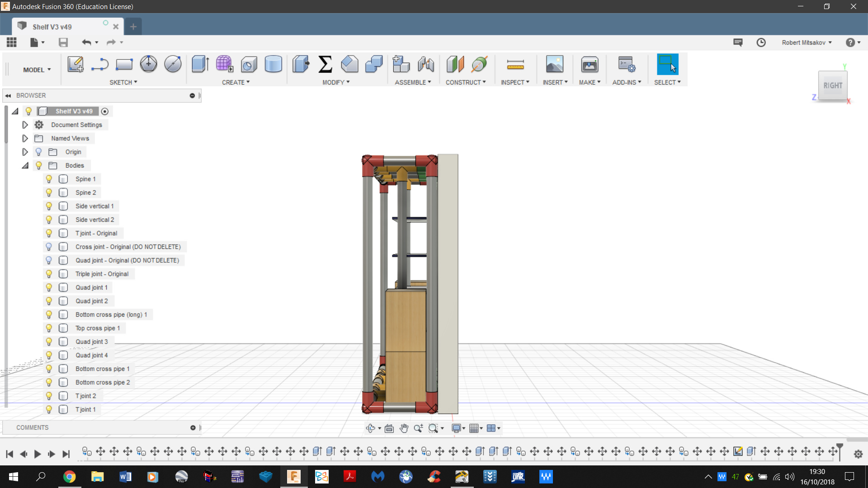This screenshot has width=868, height=488.
Task: Select the Bottom cross pipe (long) 1 body
Action: [111, 314]
